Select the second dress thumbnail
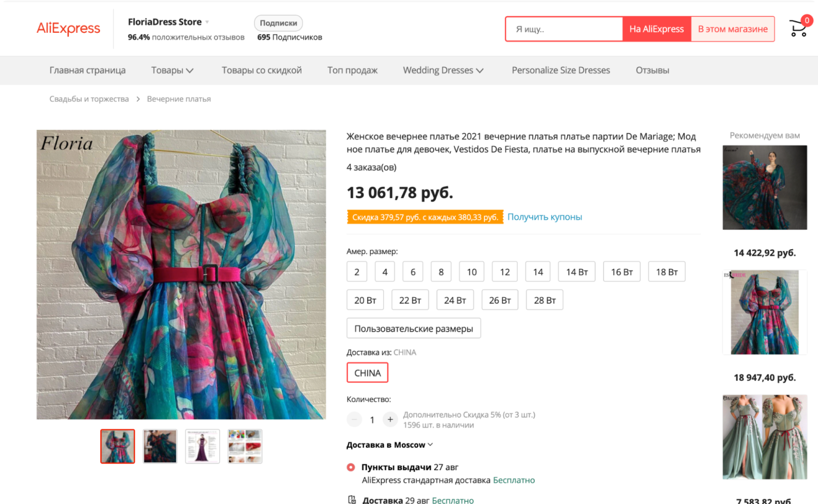The height and width of the screenshot is (504, 818). tap(160, 446)
